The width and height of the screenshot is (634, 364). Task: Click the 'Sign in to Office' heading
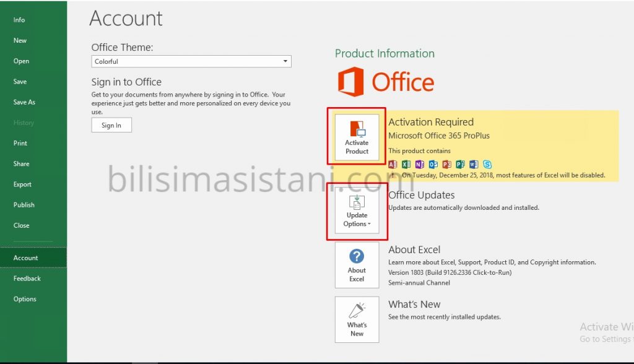pyautogui.click(x=126, y=82)
